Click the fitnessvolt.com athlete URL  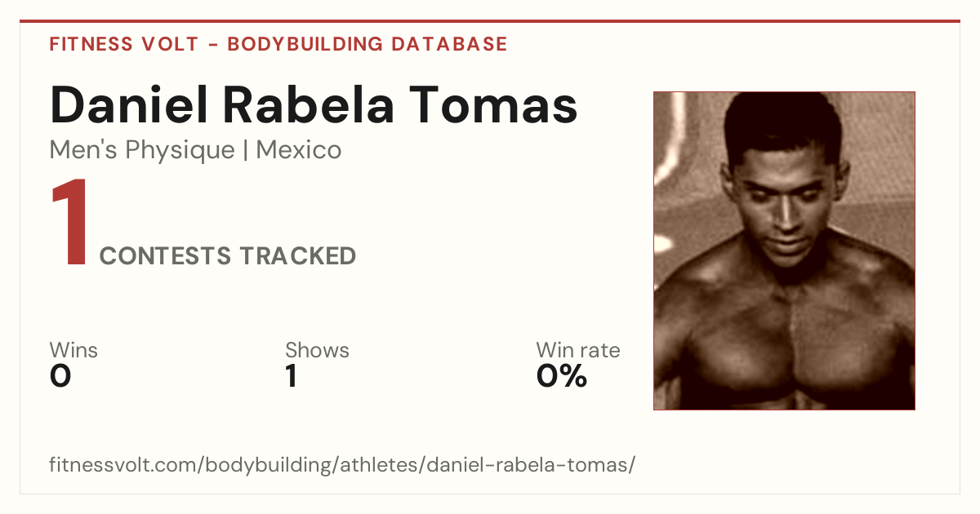tap(342, 465)
